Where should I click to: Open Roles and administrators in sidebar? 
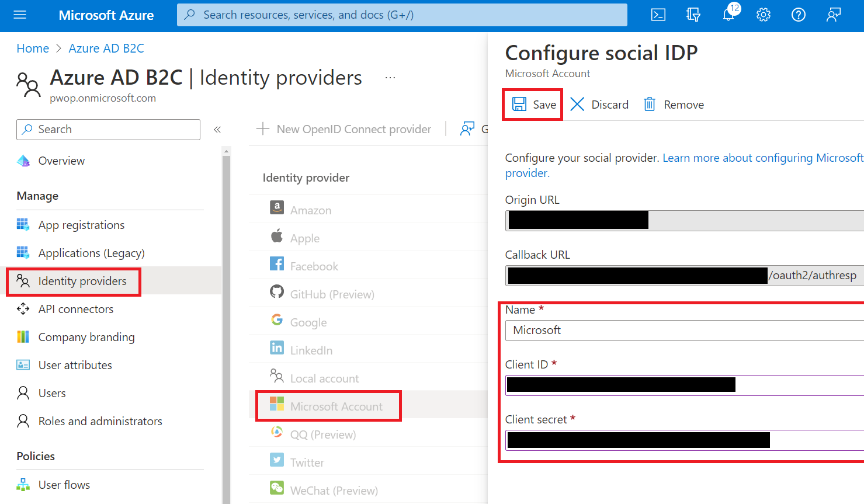[x=100, y=421]
